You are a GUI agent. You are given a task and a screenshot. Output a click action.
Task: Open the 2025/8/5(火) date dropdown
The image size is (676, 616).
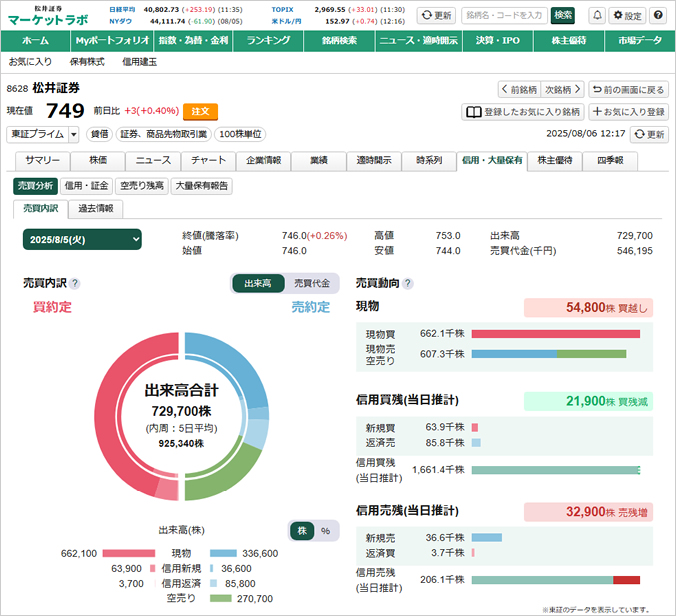pos(82,240)
